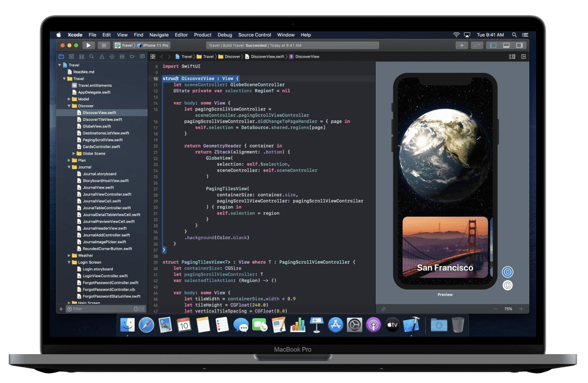The height and width of the screenshot is (383, 588).
Task: Select JournalViewController.swift file
Action: click(107, 194)
